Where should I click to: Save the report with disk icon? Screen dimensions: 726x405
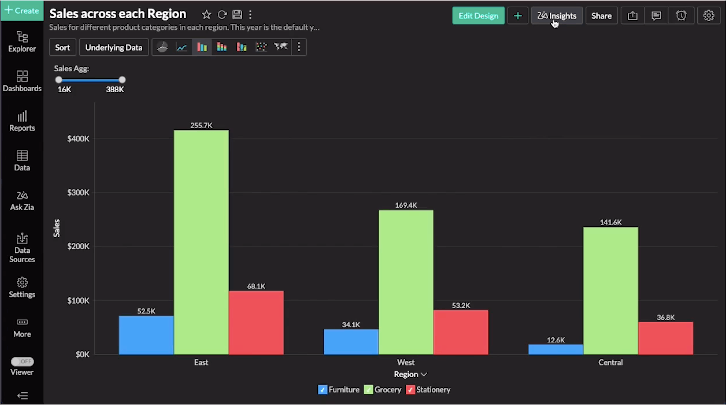[x=237, y=15]
